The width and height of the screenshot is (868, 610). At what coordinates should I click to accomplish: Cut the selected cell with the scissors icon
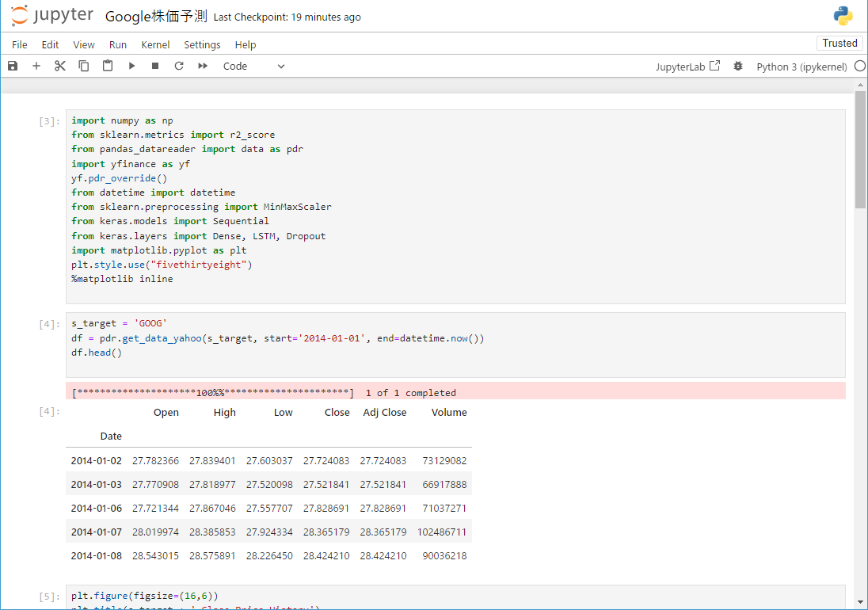[x=59, y=66]
